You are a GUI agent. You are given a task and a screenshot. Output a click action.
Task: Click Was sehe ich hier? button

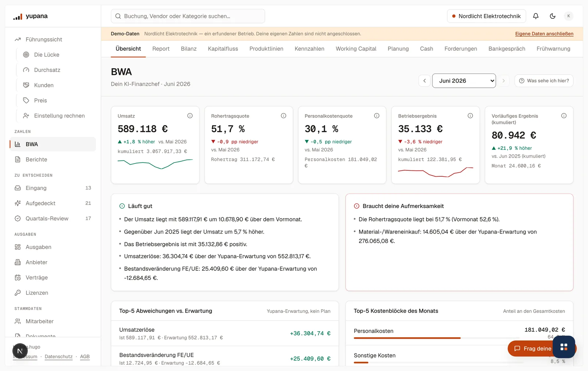[544, 81]
